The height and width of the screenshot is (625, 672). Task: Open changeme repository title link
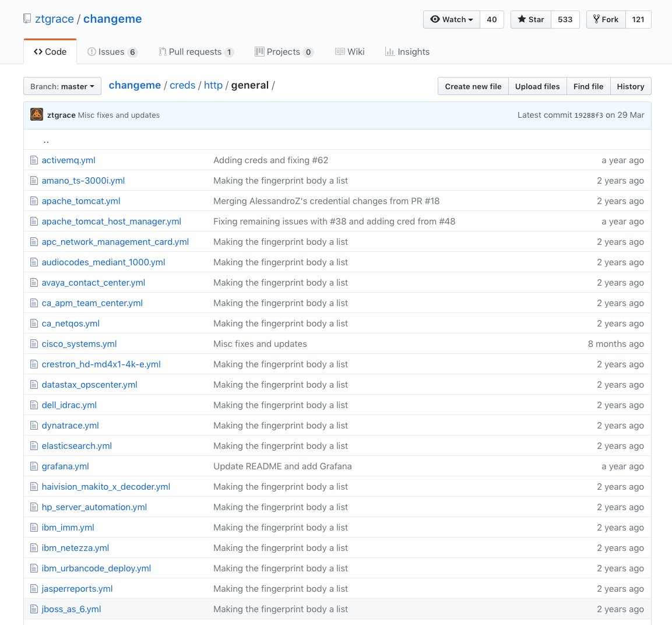click(x=112, y=19)
